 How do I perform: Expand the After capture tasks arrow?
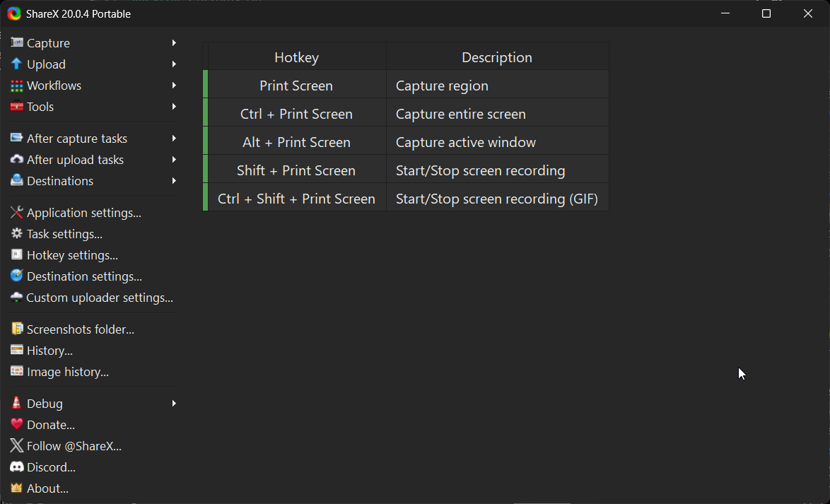point(174,138)
